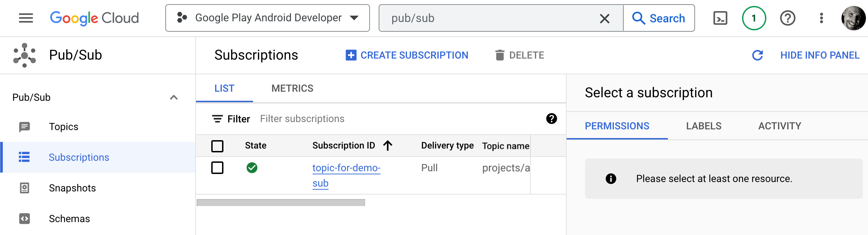Select the topic-for-demo-sub row checkbox
The height and width of the screenshot is (235, 868).
[217, 168]
